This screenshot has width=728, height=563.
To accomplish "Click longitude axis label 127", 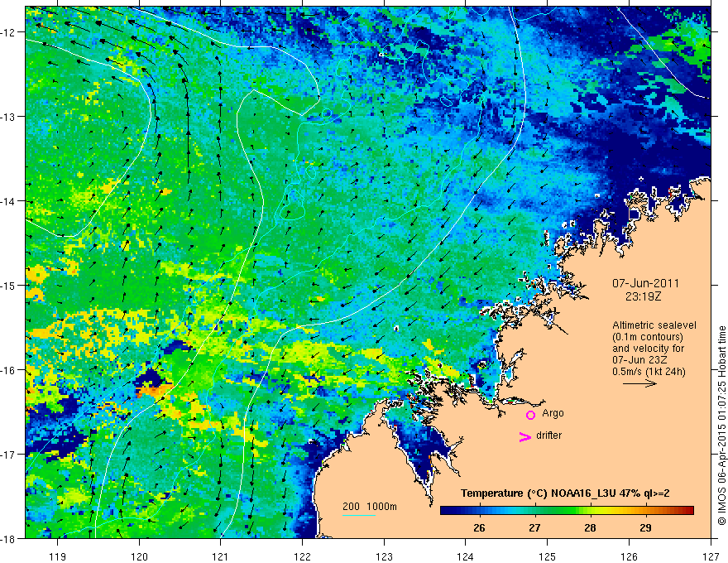I will tap(711, 556).
